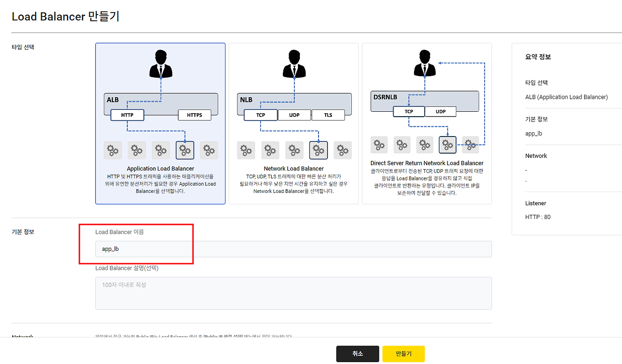
Task: Click the '기본 정보' section label on the left
Action: click(23, 232)
